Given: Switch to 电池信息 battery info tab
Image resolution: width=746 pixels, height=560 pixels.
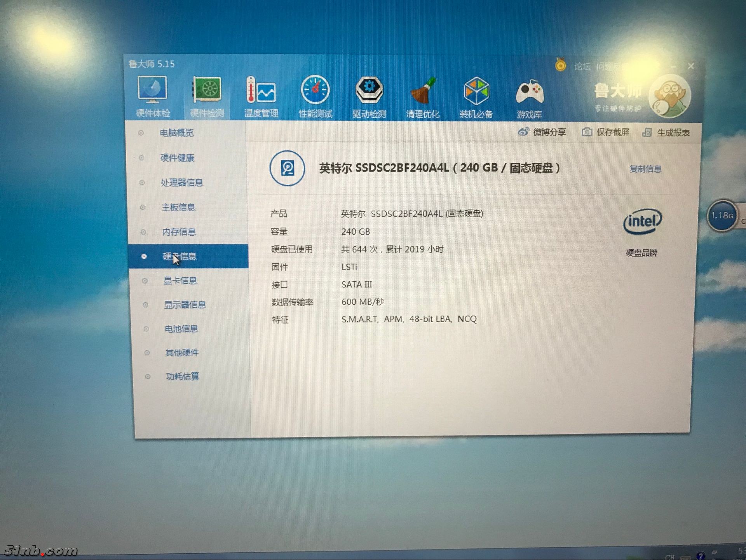Looking at the screenshot, I should pos(181,329).
